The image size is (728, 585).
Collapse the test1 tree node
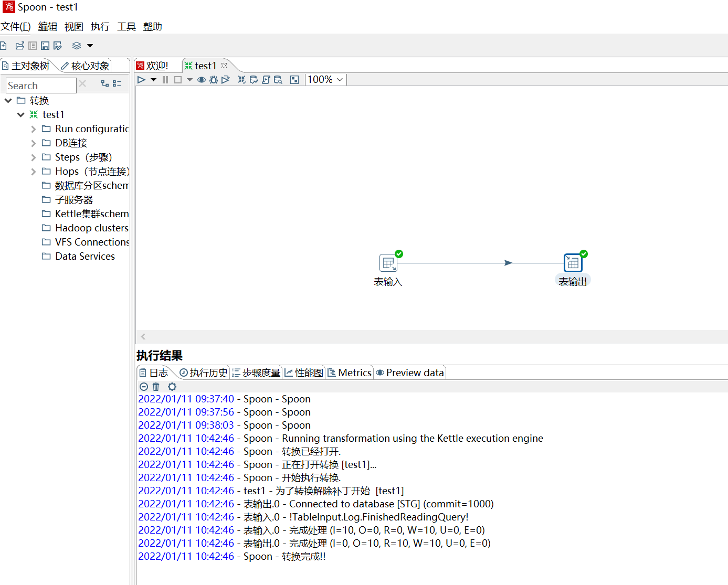point(21,114)
